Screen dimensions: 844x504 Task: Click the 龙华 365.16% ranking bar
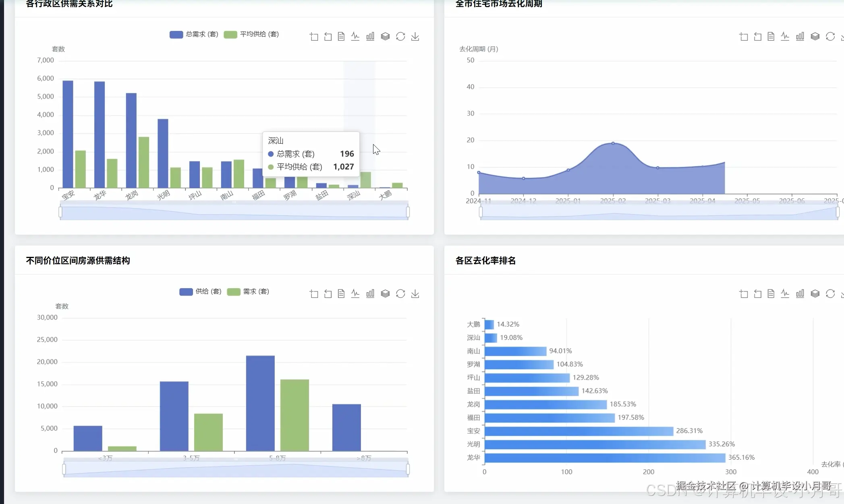pyautogui.click(x=604, y=458)
